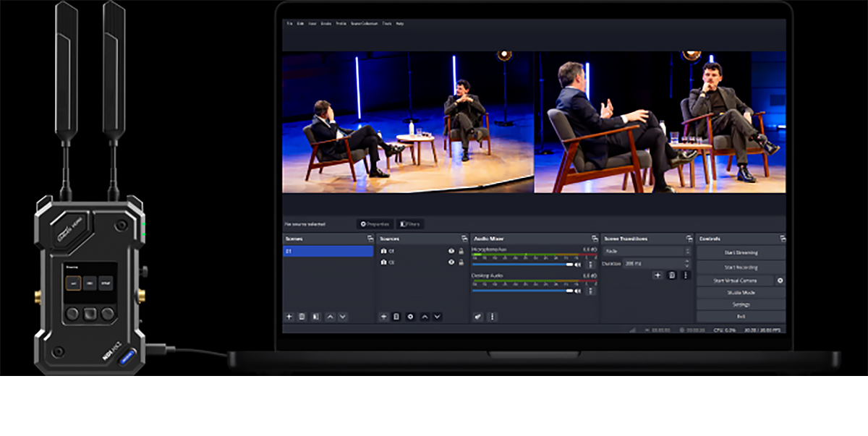Open the File menu
Image resolution: width=868 pixels, height=436 pixels.
(289, 24)
